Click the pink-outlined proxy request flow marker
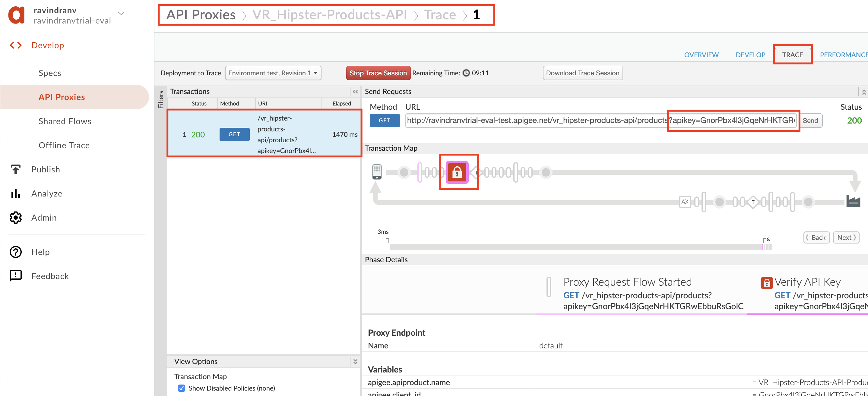 420,172
